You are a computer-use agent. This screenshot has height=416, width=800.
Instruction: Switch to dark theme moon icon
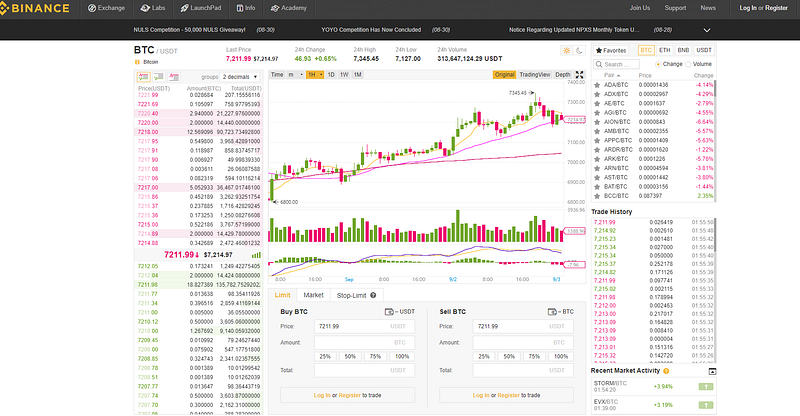pyautogui.click(x=579, y=51)
